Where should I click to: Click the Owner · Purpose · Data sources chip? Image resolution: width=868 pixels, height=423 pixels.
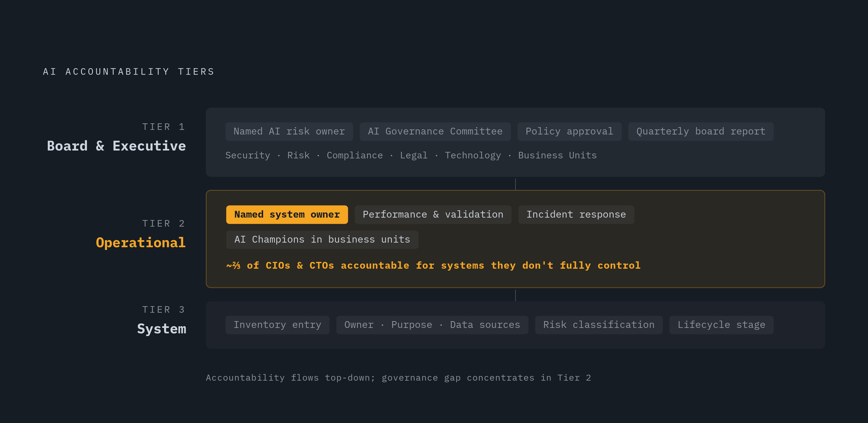pyautogui.click(x=432, y=325)
